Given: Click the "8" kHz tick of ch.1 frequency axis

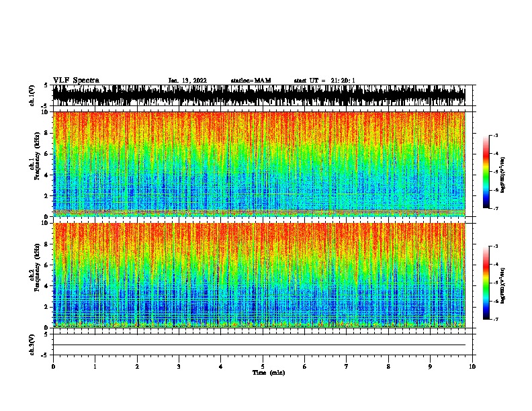Looking at the screenshot, I should tap(47, 133).
